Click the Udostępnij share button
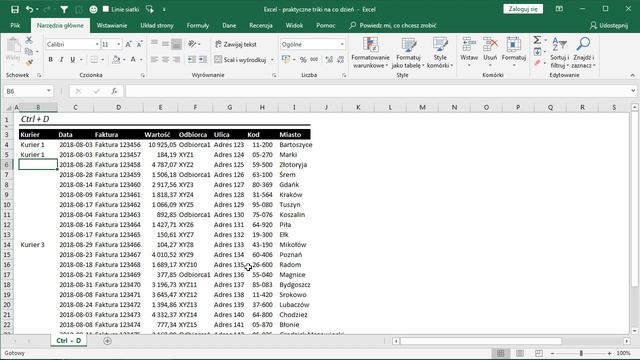The width and height of the screenshot is (640, 360). click(x=609, y=25)
